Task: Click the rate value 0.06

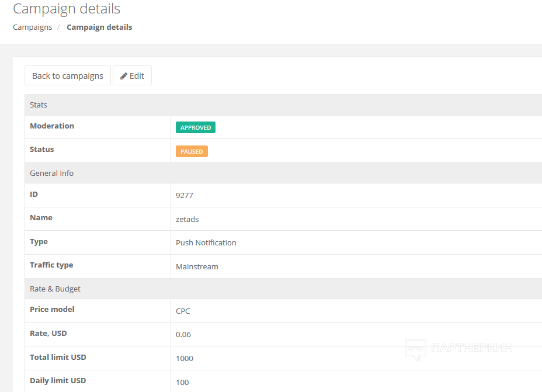Action: 183,335
